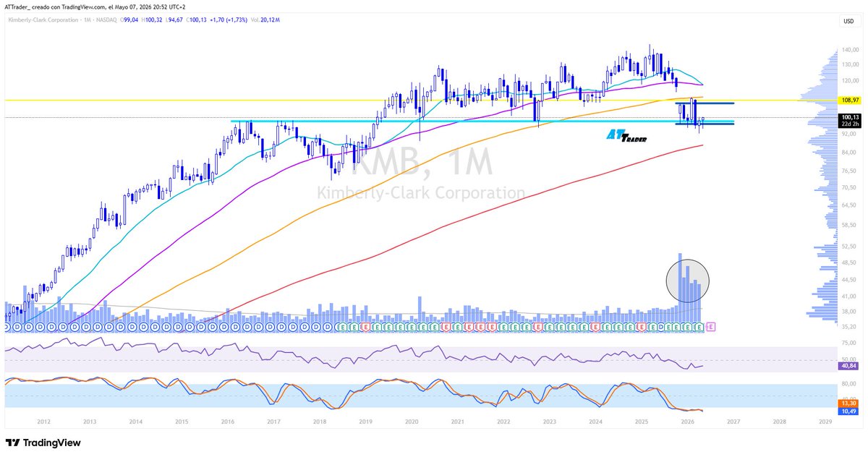Click the 2022 label on time axis
The image size is (868, 457).
503,421
